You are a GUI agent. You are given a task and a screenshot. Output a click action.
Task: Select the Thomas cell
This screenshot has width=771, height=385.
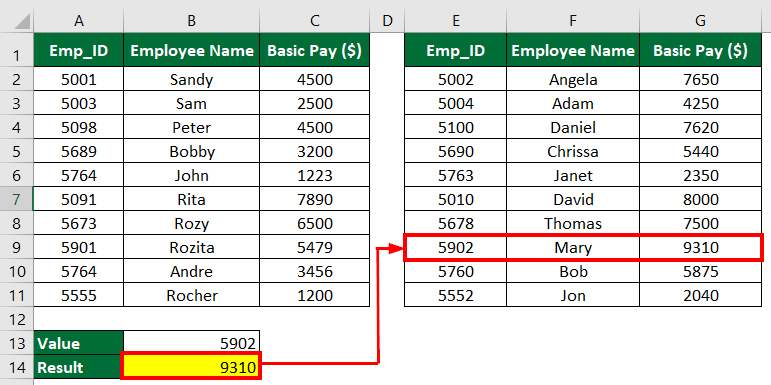(x=573, y=224)
